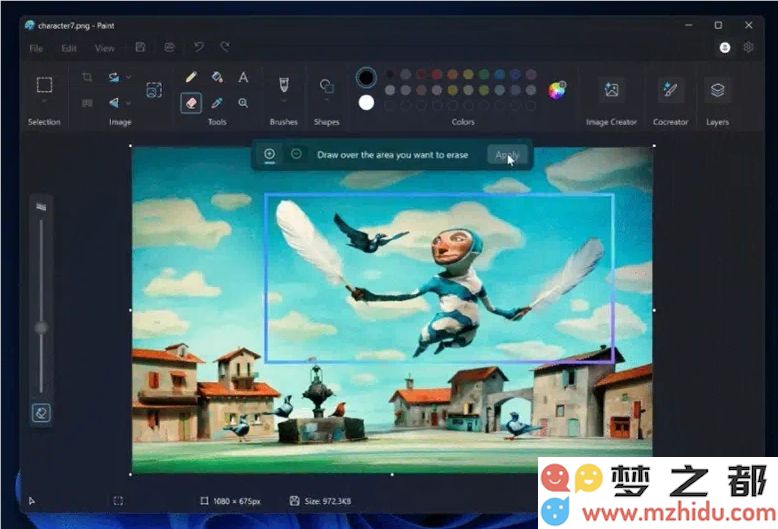Viewport: 778px width, 529px height.
Task: Click the Redo arrow
Action: click(x=225, y=47)
